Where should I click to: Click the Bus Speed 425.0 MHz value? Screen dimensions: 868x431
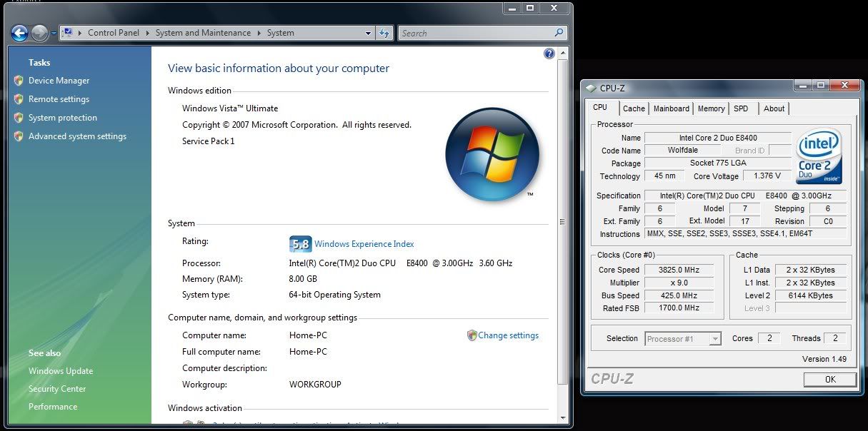(x=679, y=295)
